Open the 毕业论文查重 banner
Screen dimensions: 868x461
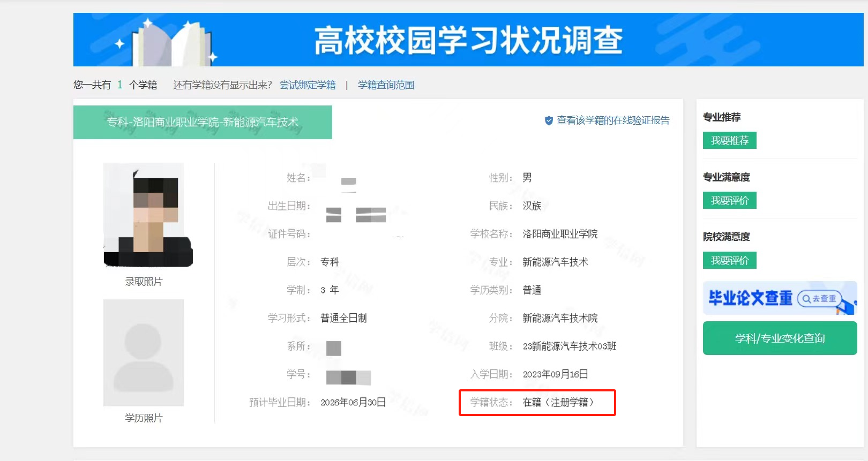click(750, 298)
